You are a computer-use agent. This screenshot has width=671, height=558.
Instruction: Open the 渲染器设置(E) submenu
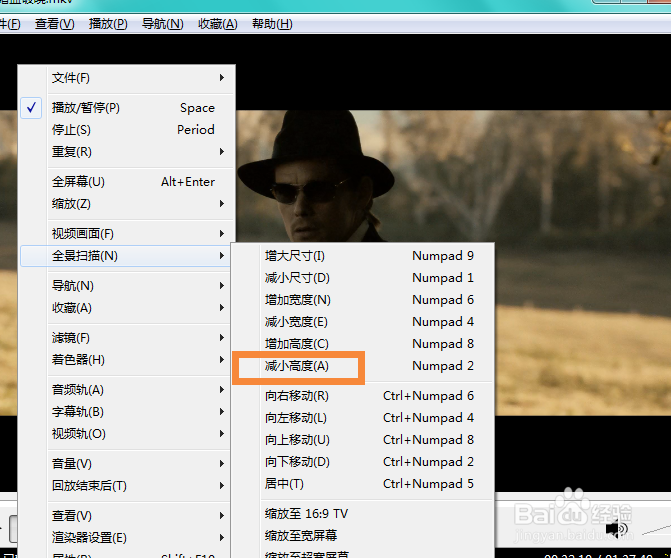125,537
